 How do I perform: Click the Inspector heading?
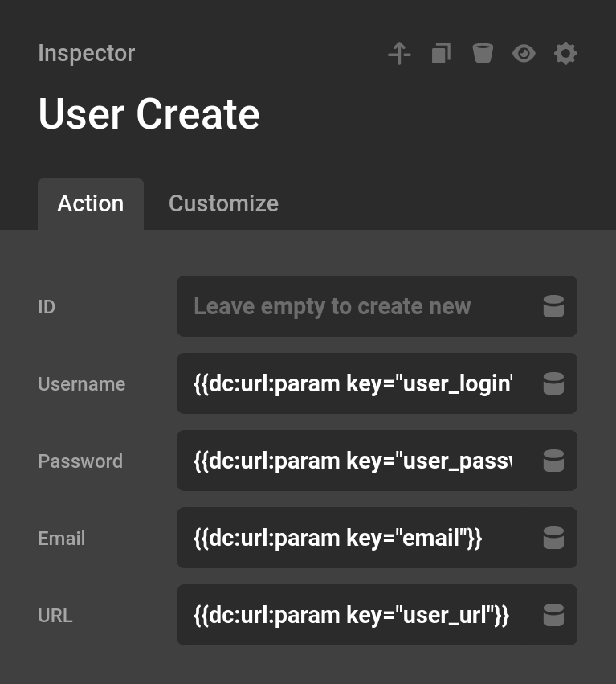click(x=86, y=53)
